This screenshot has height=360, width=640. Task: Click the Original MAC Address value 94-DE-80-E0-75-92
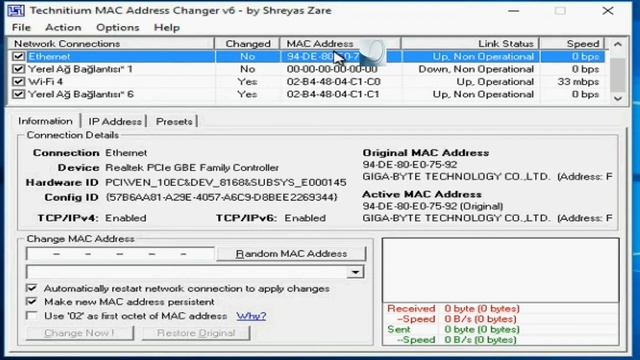[410, 164]
